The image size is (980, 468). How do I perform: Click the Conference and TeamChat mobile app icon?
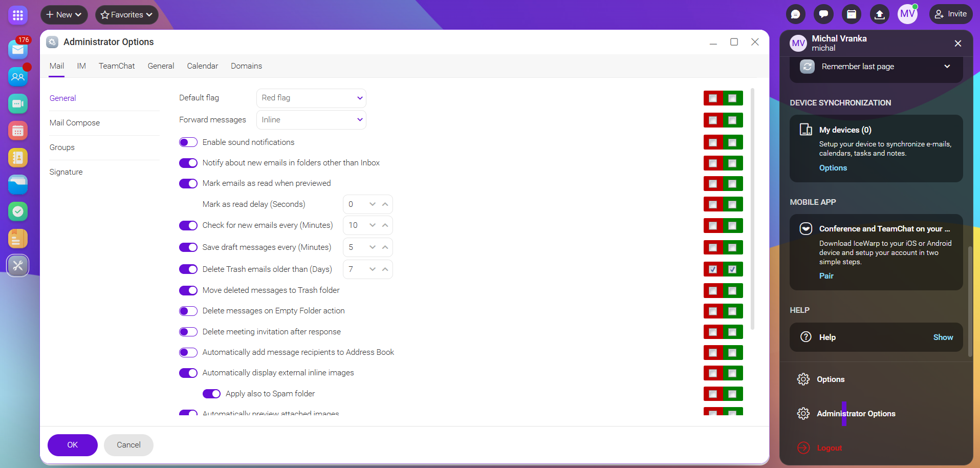(806, 229)
